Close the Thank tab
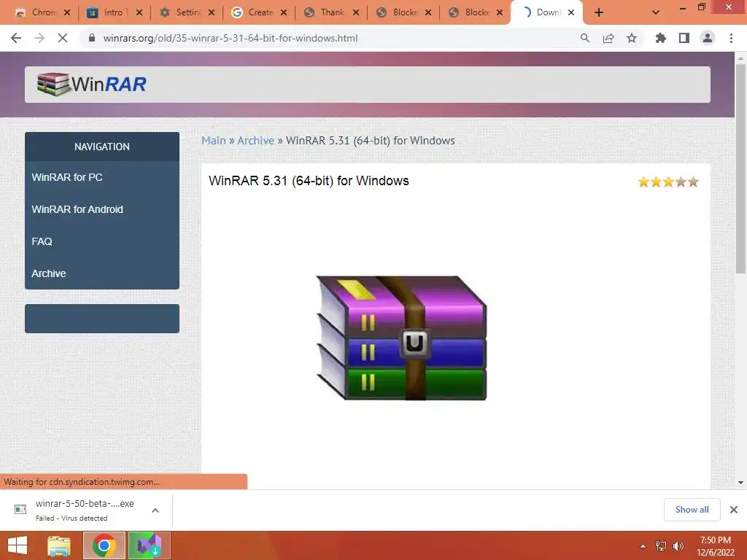 pos(356,12)
